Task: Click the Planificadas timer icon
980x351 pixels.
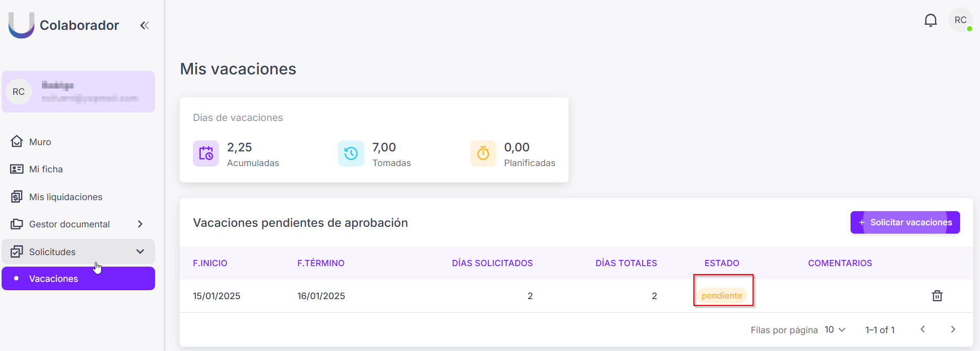Action: pyautogui.click(x=483, y=153)
